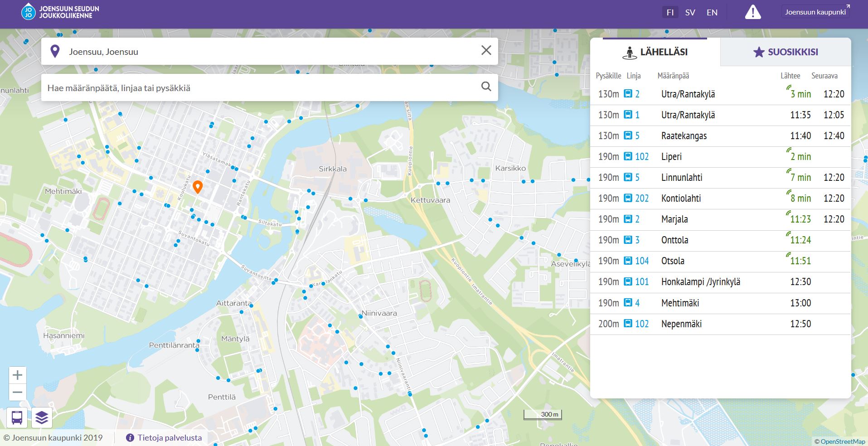Open the disruption warning triangle icon

click(x=753, y=12)
